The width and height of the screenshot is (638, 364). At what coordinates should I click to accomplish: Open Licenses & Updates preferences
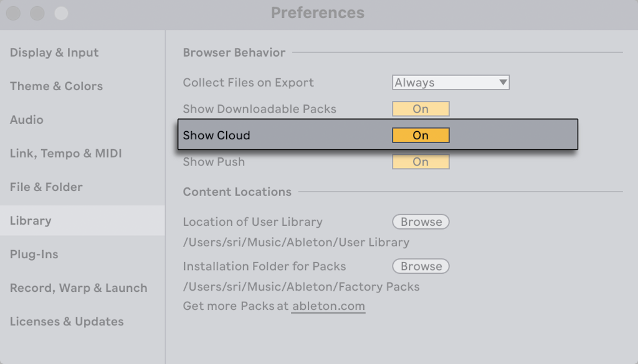[x=66, y=322]
